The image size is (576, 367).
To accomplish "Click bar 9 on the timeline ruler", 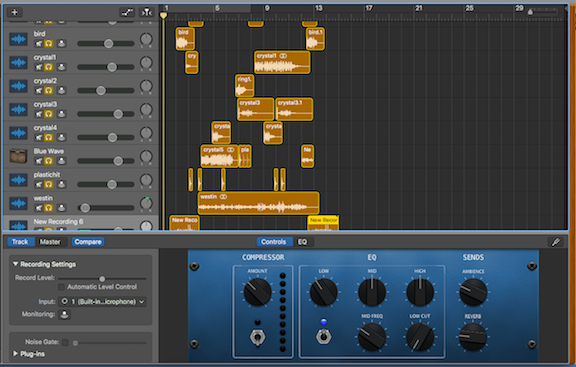I will 267,8.
